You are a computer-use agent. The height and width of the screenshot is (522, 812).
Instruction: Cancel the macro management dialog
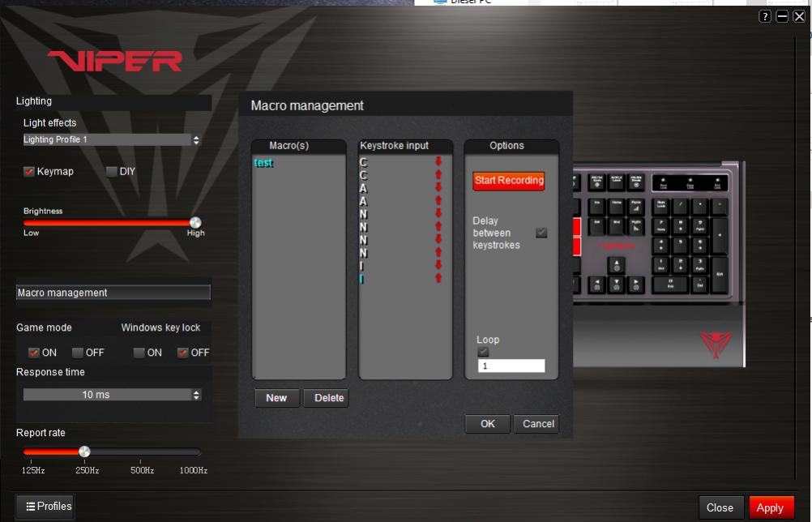(x=538, y=424)
